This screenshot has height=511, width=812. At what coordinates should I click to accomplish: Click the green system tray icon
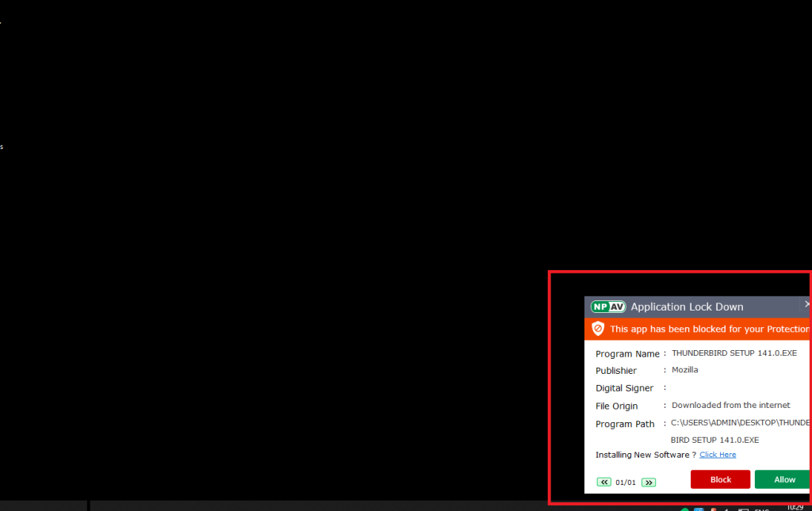(x=685, y=508)
